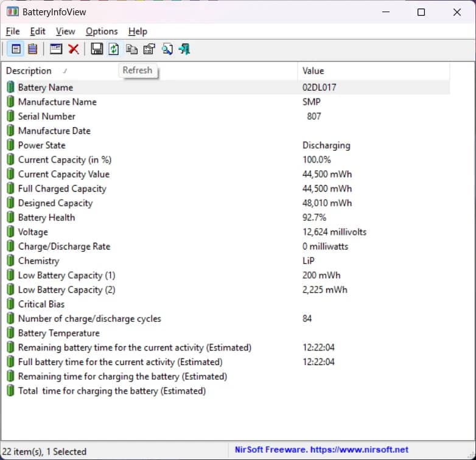Open the Find toolbar icon
The image size is (476, 460).
tap(167, 49)
